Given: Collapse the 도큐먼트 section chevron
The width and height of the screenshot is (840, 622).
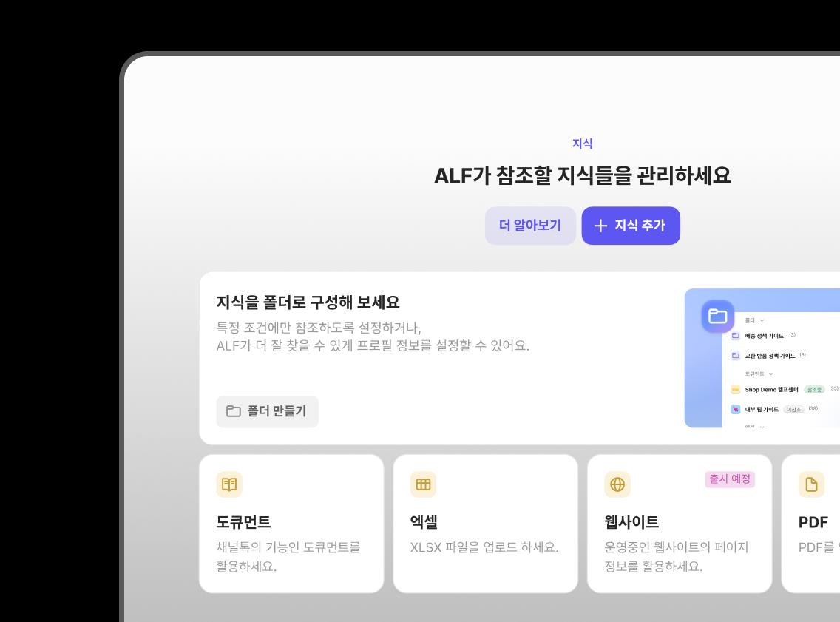Looking at the screenshot, I should pos(771,374).
